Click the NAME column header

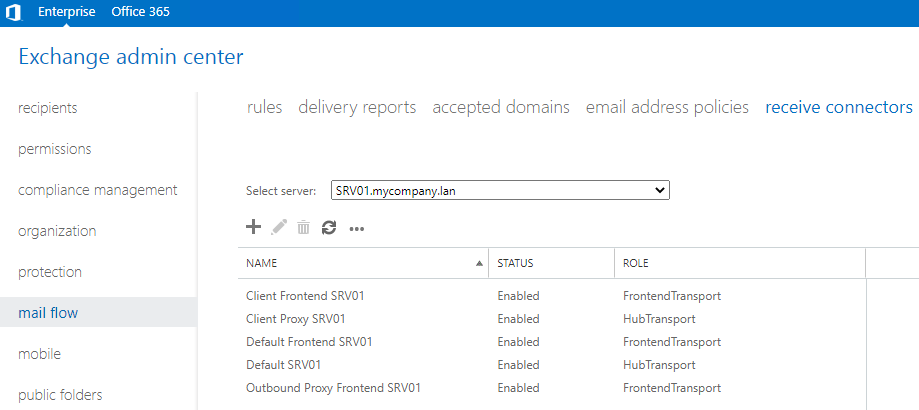pyautogui.click(x=363, y=264)
